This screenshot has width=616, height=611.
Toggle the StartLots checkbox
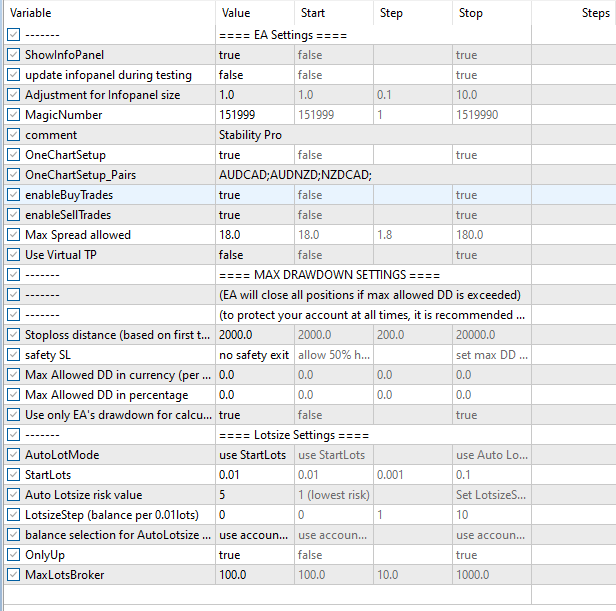(13, 475)
